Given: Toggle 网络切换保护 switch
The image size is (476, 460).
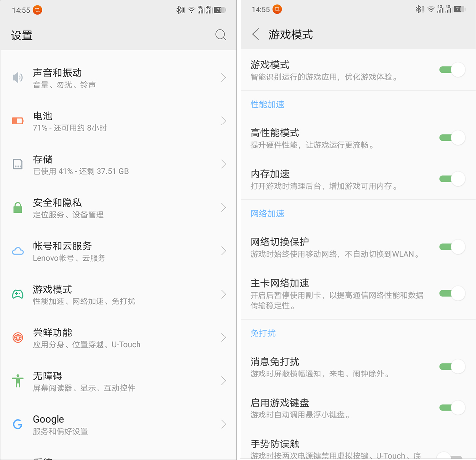Looking at the screenshot, I should [x=452, y=247].
